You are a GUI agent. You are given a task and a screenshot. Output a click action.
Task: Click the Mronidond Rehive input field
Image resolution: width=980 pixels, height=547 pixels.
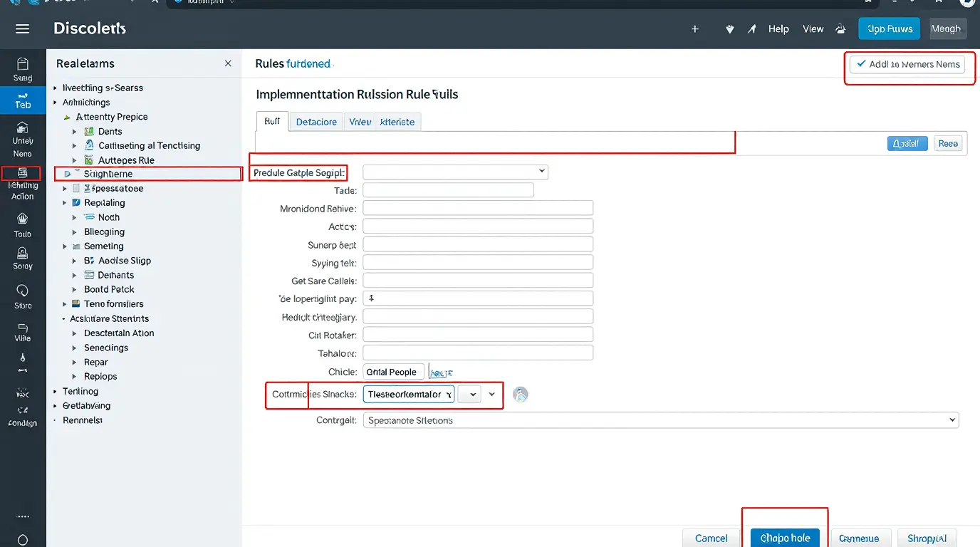coord(478,208)
